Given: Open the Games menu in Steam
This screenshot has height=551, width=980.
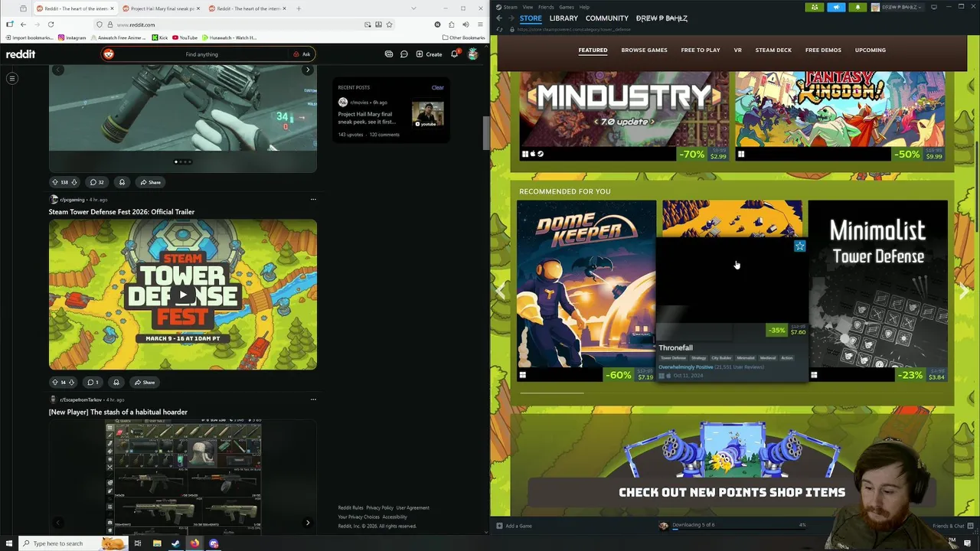Looking at the screenshot, I should click(x=567, y=7).
